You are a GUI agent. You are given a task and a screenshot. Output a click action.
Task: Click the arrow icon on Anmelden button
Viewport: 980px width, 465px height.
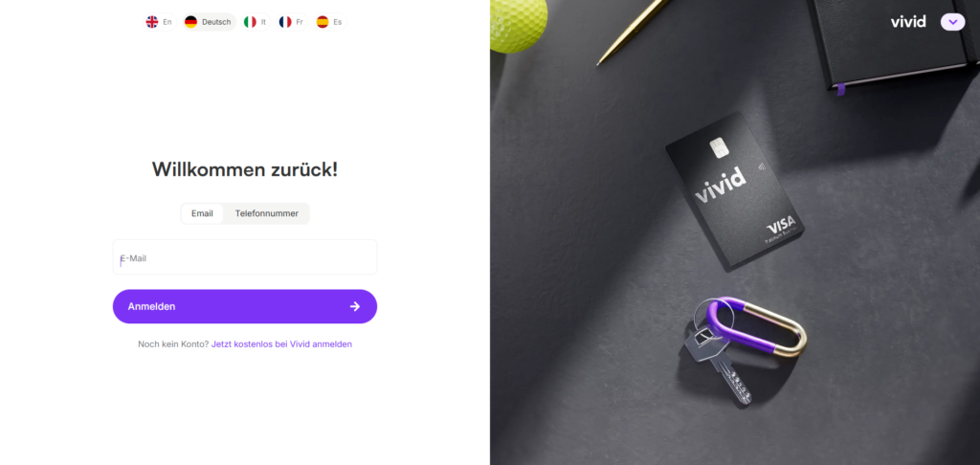[x=355, y=306]
